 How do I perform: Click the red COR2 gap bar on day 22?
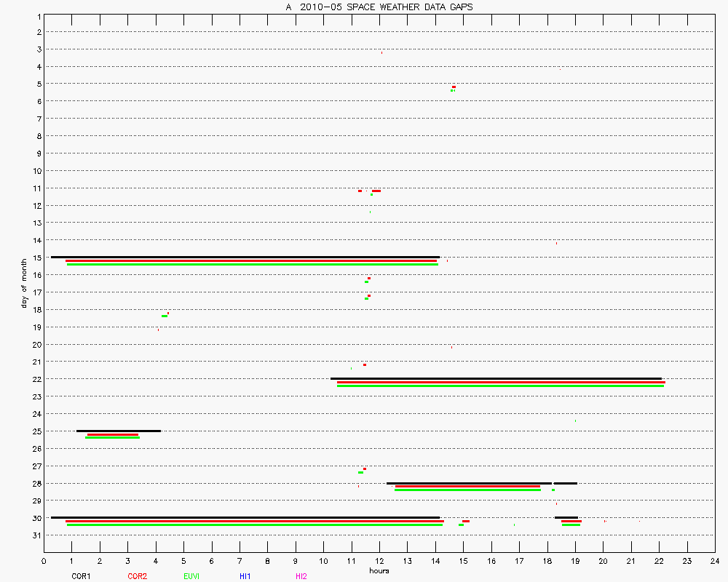point(501,382)
